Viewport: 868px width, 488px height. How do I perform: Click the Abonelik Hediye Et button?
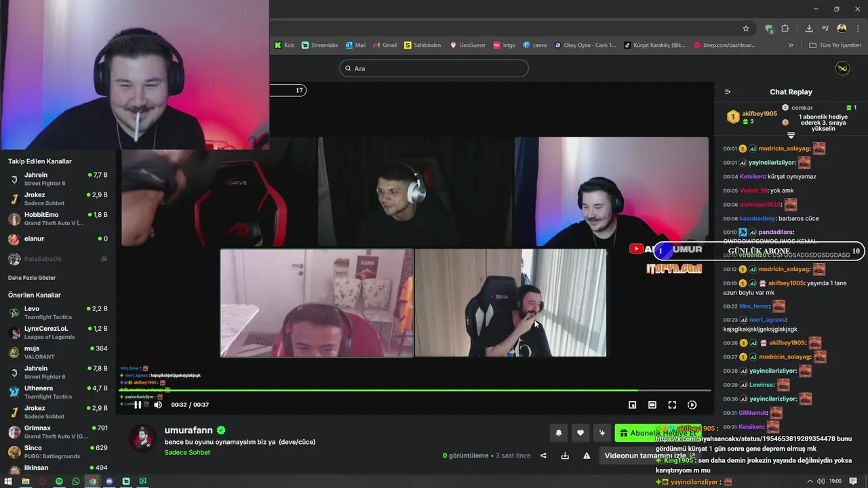658,433
